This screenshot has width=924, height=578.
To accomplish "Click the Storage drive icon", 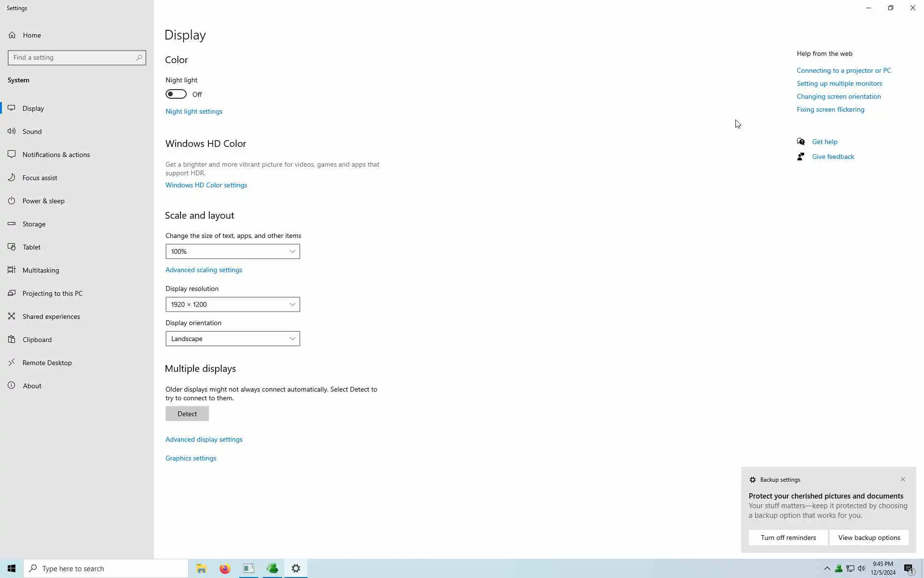I will (x=12, y=223).
